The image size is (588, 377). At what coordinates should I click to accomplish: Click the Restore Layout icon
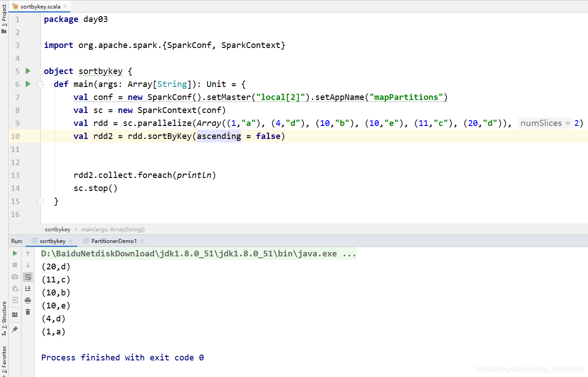pos(15,314)
